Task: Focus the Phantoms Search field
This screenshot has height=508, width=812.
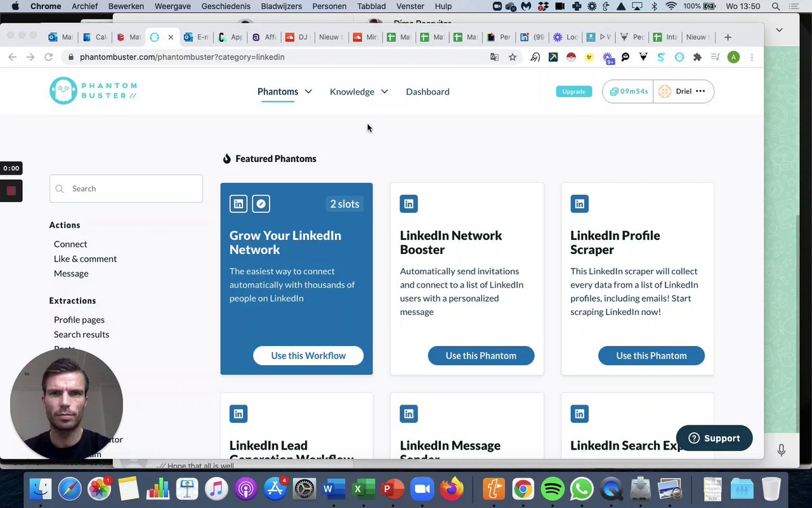Action: (126, 189)
